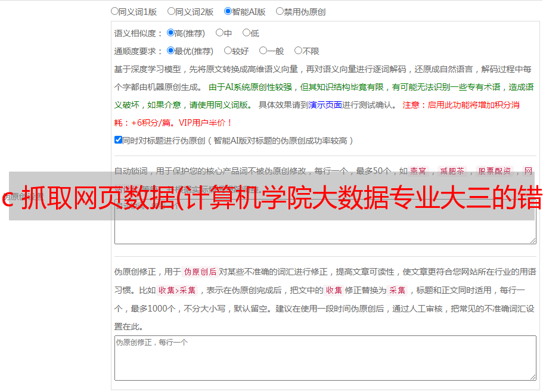Screen dimensions: 543x392
Task: Choose 较好 for 通顺度要求
Action: tap(228, 51)
